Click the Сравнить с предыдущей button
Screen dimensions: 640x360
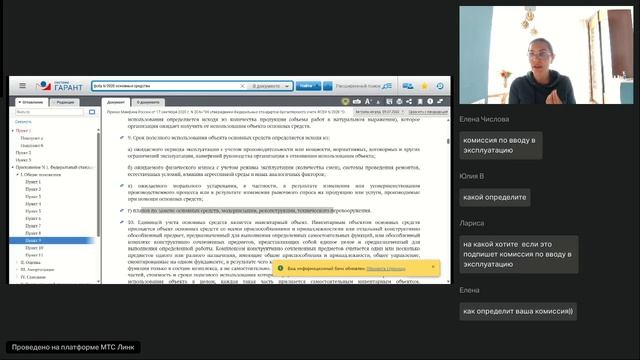click(x=428, y=112)
